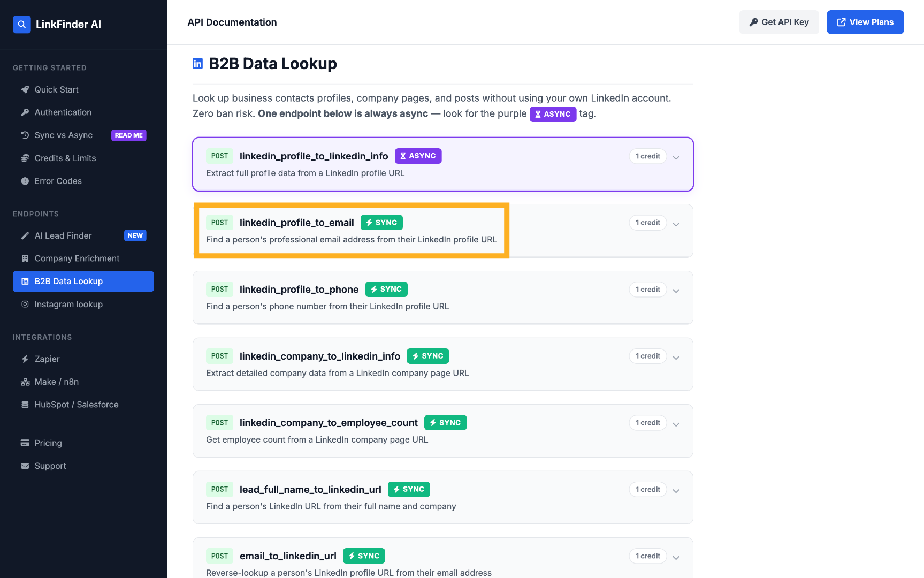
Task: Click the lead_full_name_to_linkedin_url endpoint name
Action: pos(310,490)
